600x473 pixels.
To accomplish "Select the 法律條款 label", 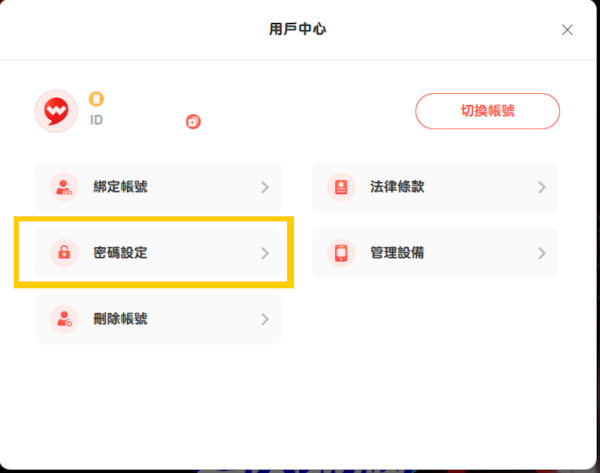I will [397, 187].
